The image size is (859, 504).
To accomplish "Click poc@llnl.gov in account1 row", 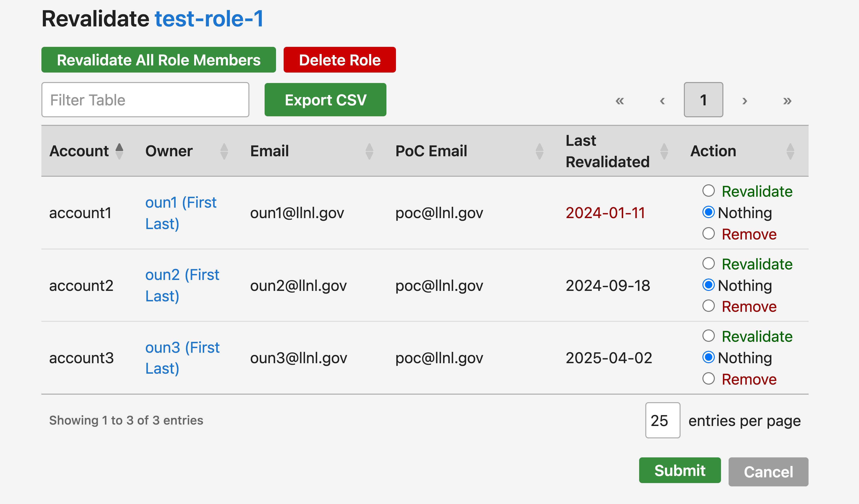I will click(439, 213).
